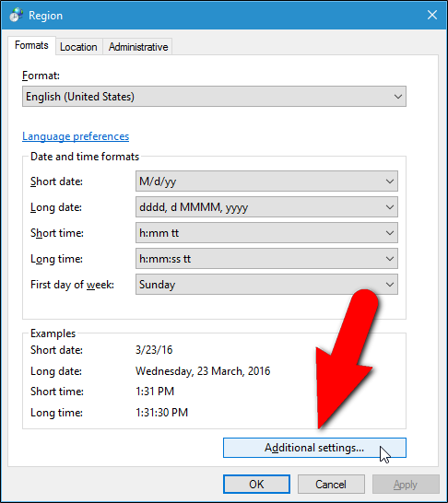This screenshot has height=503, width=448.
Task: Close the Region dialog window
Action: pyautogui.click(x=432, y=15)
